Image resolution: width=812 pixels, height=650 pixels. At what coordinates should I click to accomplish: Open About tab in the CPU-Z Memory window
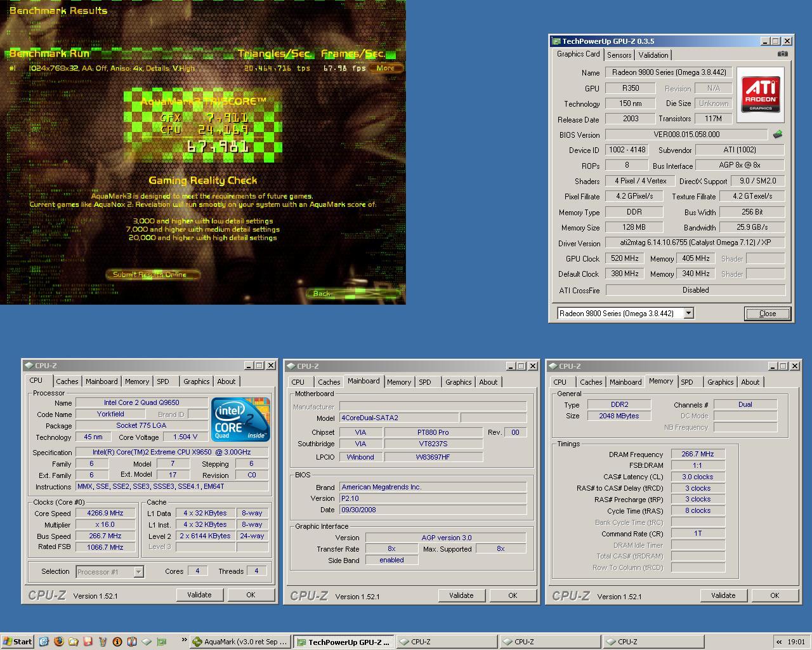[x=750, y=382]
